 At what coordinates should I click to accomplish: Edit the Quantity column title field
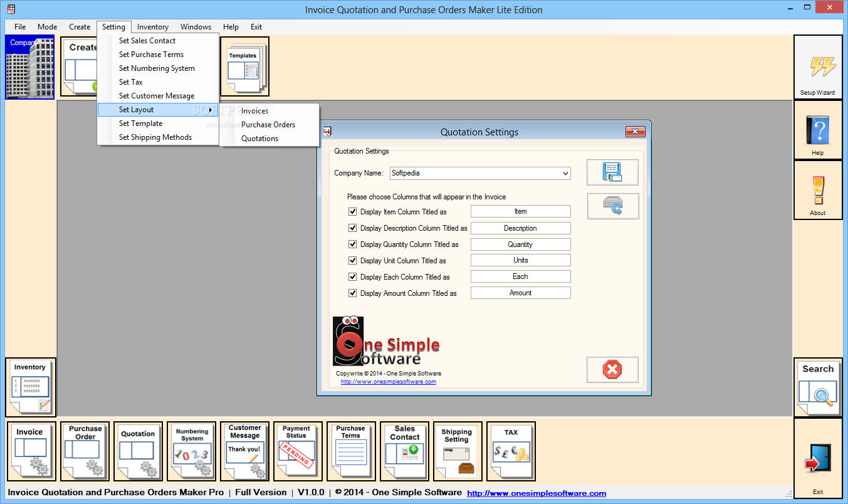click(521, 244)
